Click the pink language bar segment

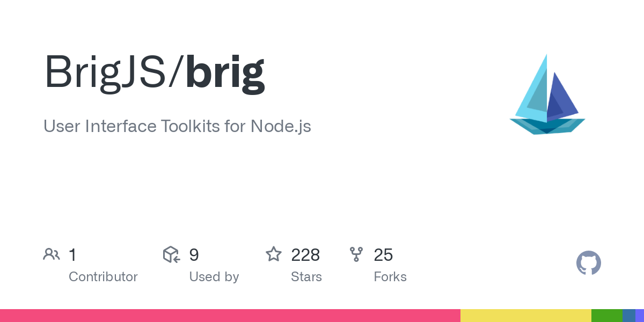point(230,316)
